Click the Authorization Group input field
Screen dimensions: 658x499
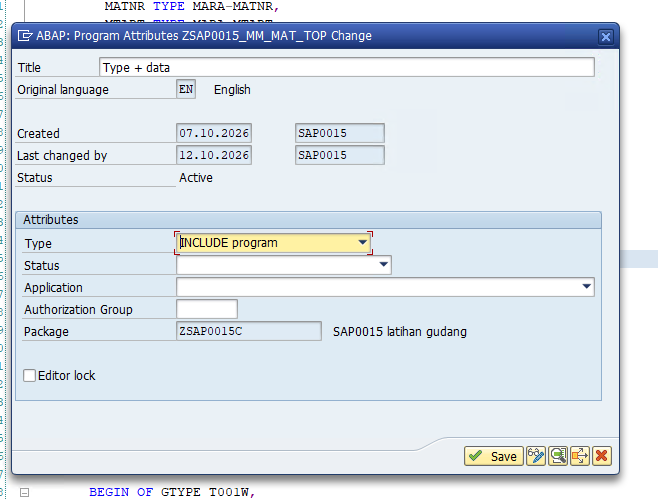pos(207,309)
